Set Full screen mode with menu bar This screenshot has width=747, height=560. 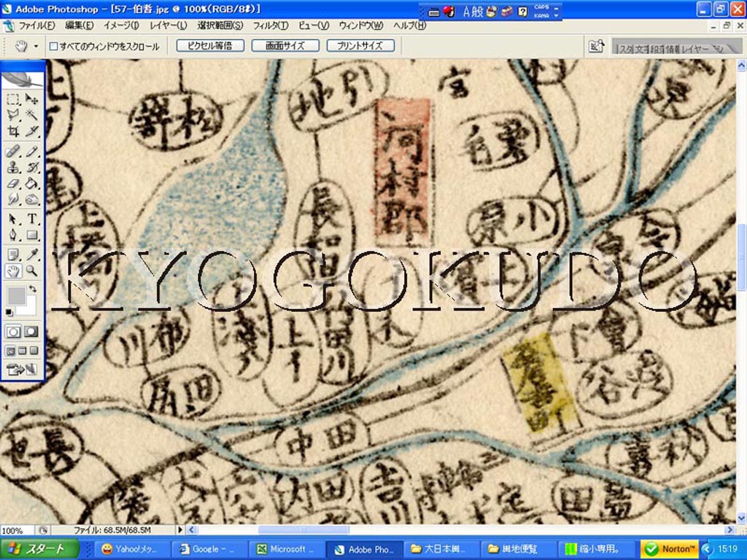click(23, 351)
